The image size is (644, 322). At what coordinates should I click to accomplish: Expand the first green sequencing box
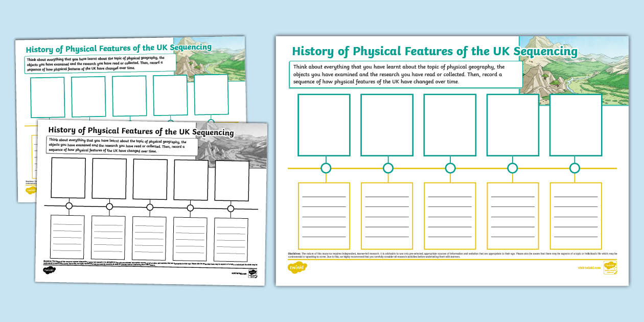pyautogui.click(x=325, y=125)
